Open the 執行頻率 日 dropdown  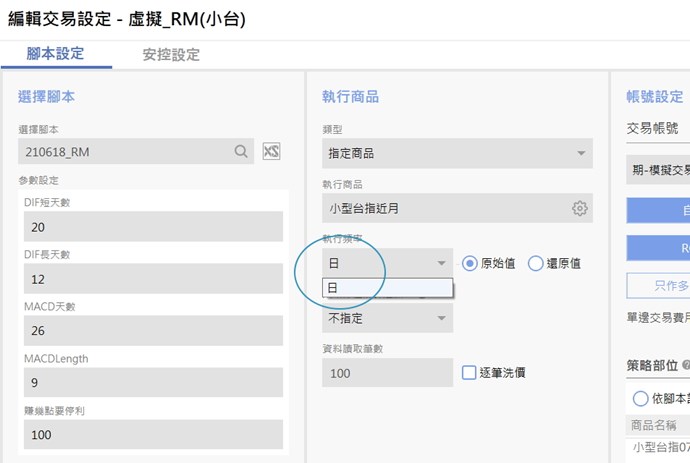(x=387, y=263)
